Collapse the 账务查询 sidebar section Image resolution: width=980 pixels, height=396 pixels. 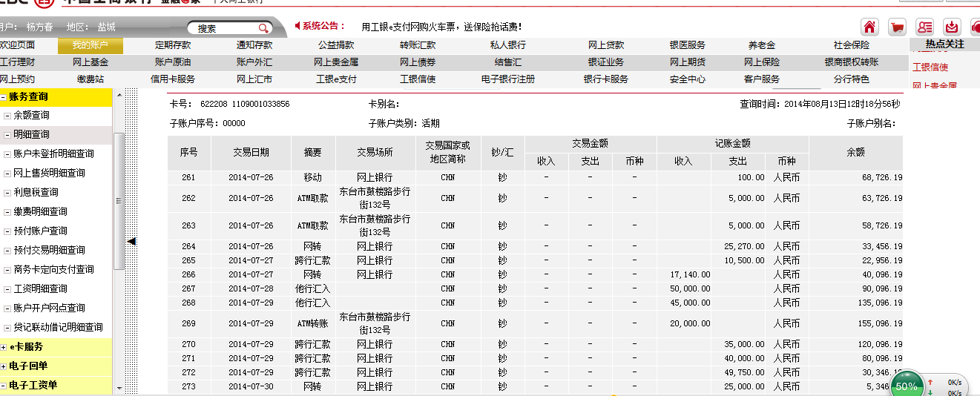pyautogui.click(x=4, y=96)
